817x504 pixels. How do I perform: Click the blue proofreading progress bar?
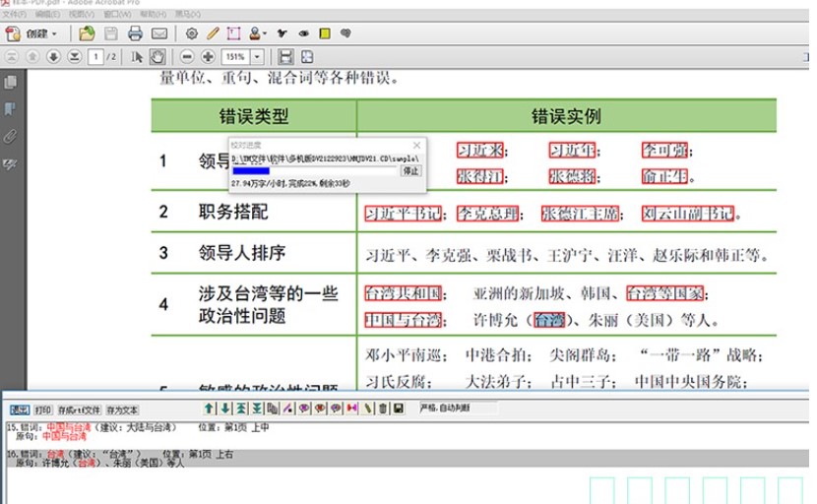click(x=251, y=170)
